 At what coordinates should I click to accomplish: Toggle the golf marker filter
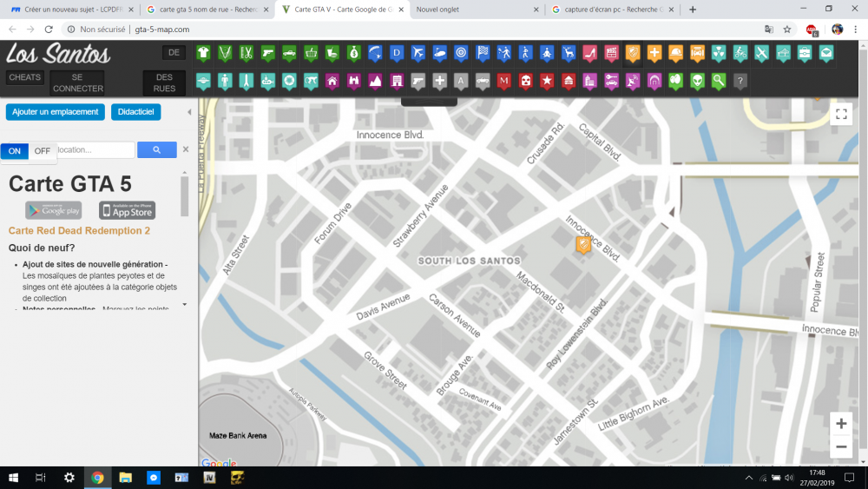point(439,54)
